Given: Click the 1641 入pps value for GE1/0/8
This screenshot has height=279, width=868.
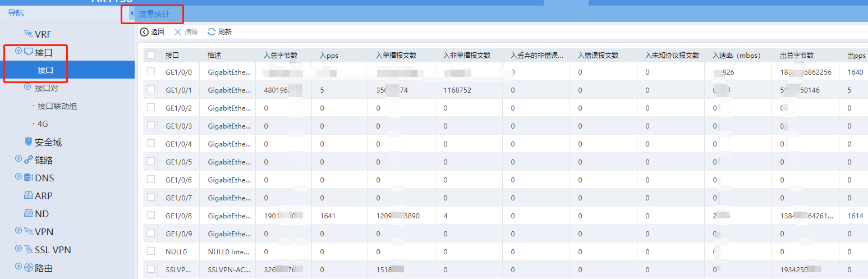Looking at the screenshot, I should click(328, 216).
